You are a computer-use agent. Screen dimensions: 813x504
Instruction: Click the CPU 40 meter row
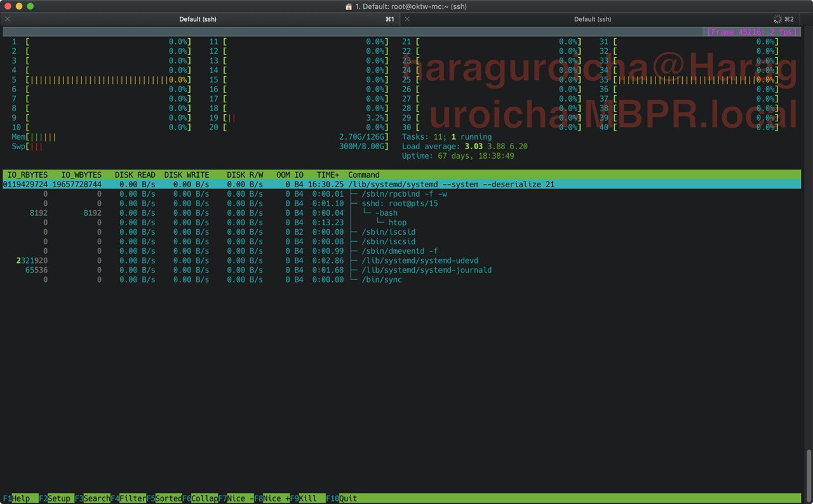click(689, 127)
